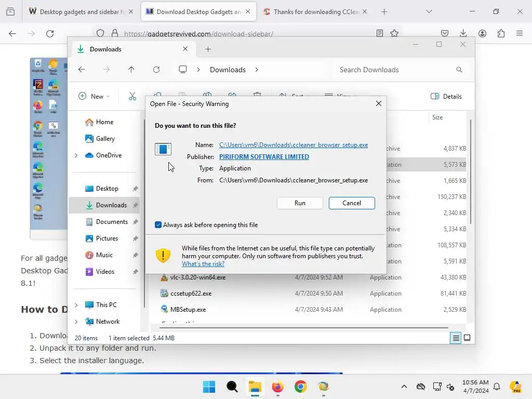The width and height of the screenshot is (532, 399).
Task: Open taskbar Search
Action: [232, 387]
